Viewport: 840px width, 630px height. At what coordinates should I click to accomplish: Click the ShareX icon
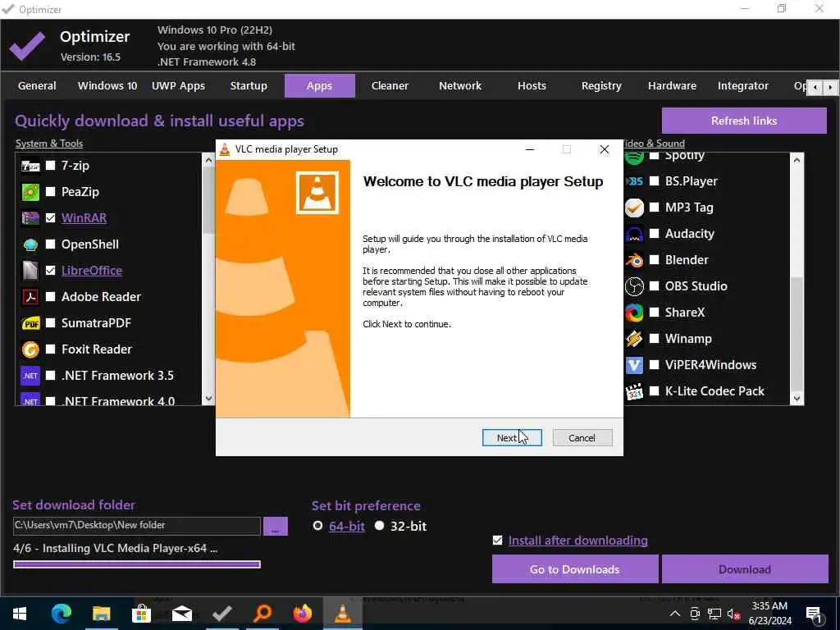tap(634, 313)
